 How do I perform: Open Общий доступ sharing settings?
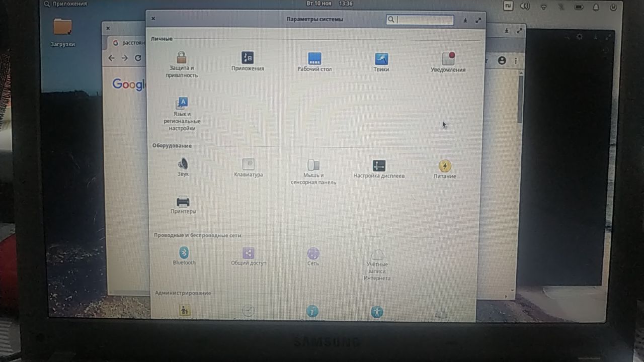click(x=249, y=256)
